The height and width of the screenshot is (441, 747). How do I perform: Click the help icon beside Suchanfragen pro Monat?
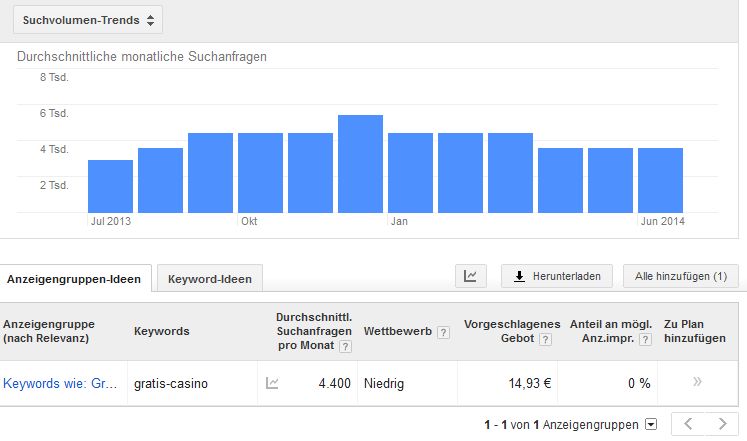tap(345, 347)
